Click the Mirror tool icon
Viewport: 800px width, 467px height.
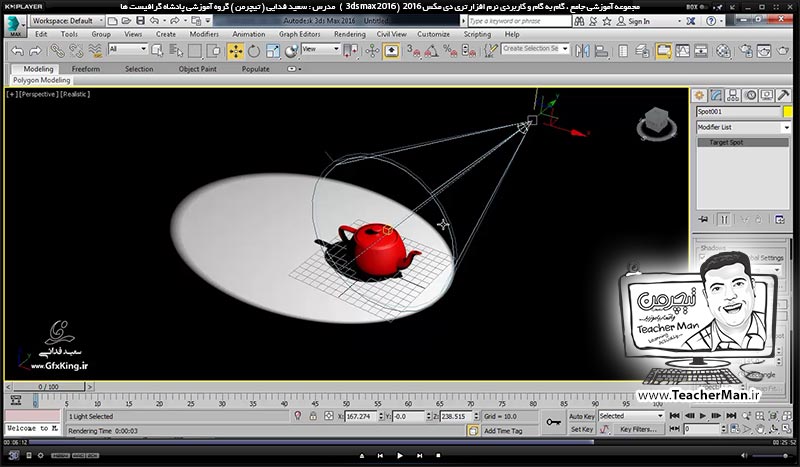582,51
